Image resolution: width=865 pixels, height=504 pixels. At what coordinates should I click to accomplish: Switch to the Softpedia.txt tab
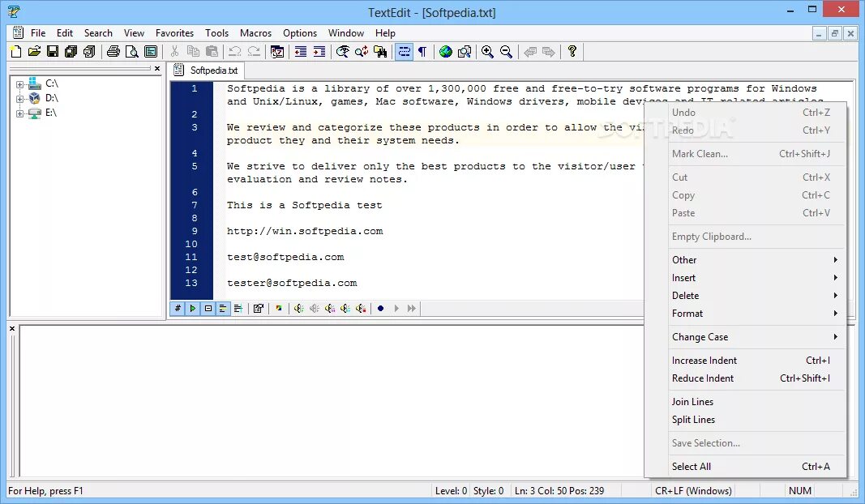pyautogui.click(x=208, y=70)
